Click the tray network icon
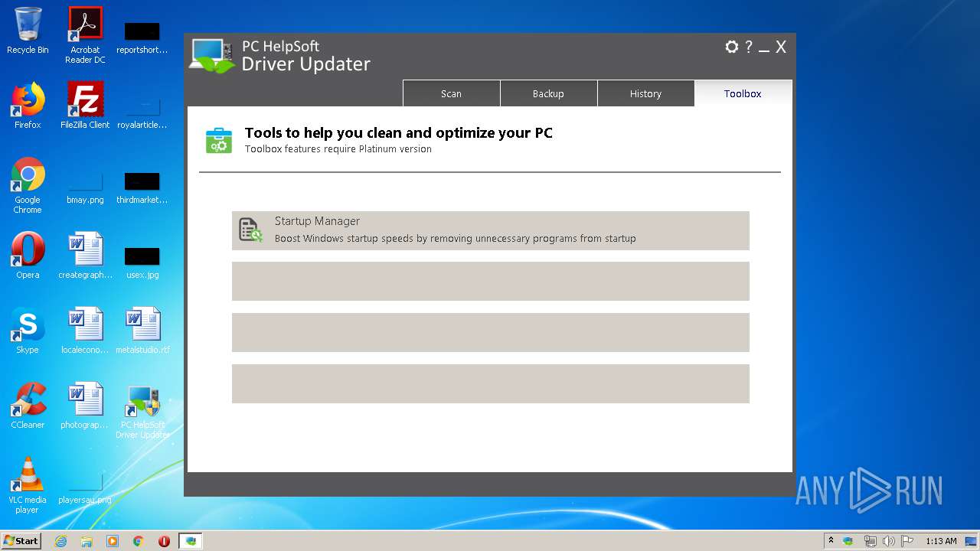The height and width of the screenshot is (551, 980). 870,541
